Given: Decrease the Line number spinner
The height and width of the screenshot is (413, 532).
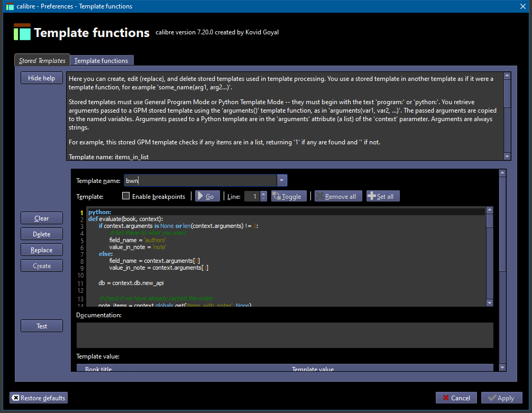Looking at the screenshot, I should pyautogui.click(x=263, y=199).
